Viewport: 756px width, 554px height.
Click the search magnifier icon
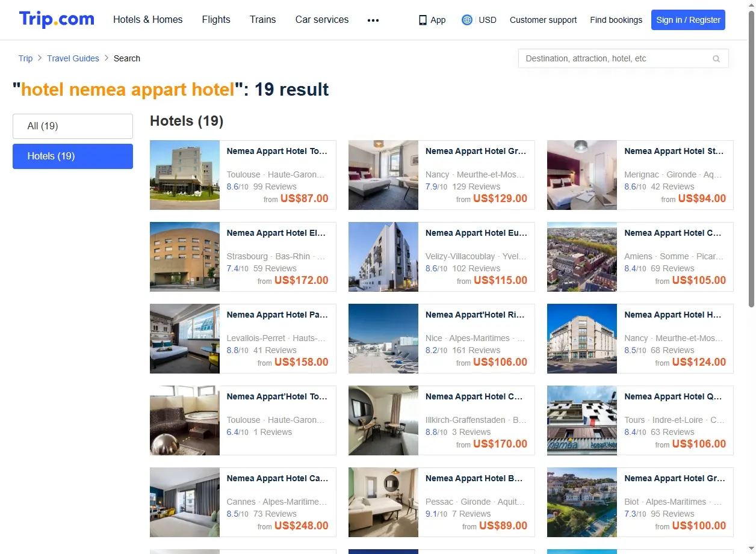click(716, 59)
